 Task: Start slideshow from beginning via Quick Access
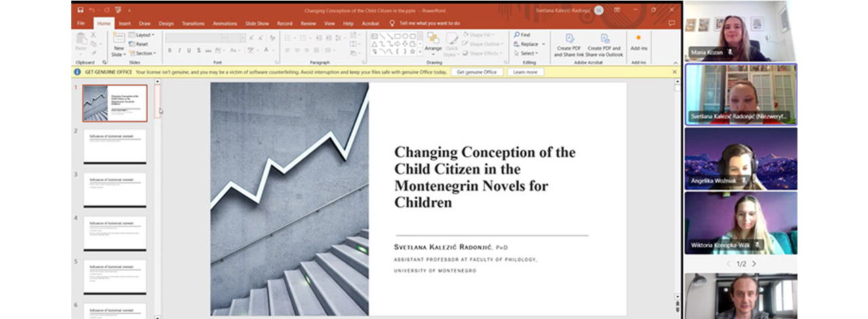(119, 10)
